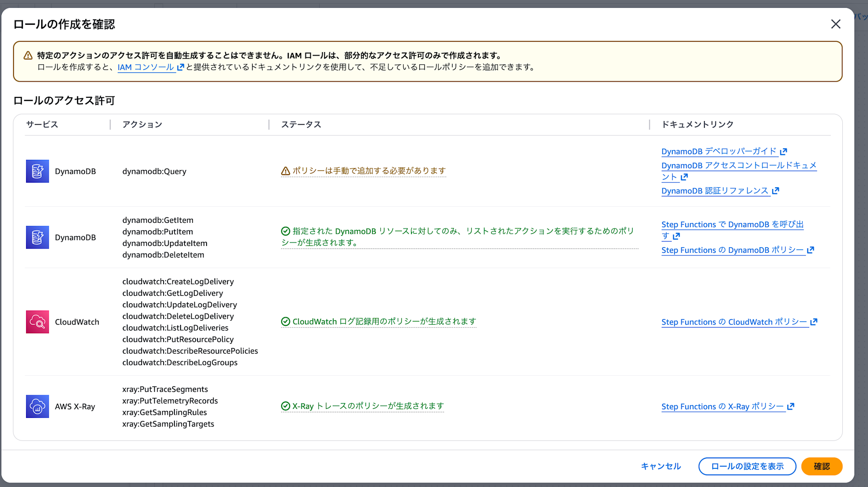Viewport: 868px width, 487px height.
Task: Select the CloudWatch service icon
Action: pyautogui.click(x=37, y=321)
